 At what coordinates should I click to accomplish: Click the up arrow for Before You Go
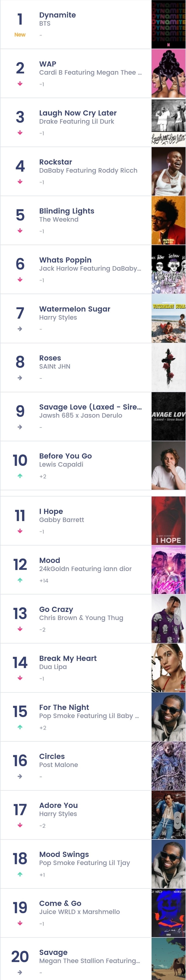[x=20, y=476]
